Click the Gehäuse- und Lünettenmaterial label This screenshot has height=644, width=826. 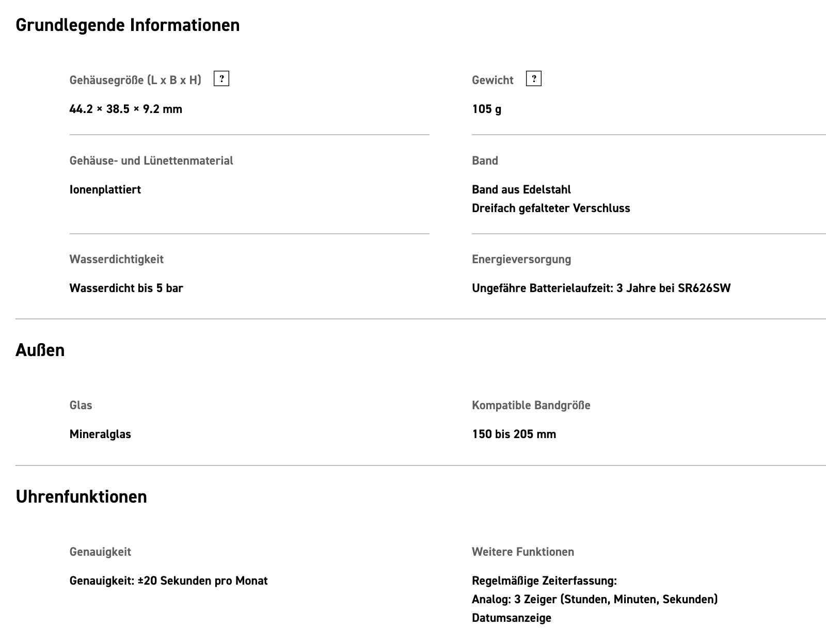(151, 160)
